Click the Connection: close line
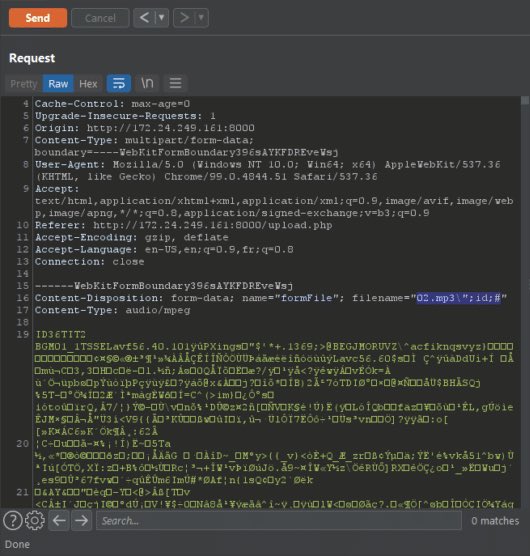Viewport: 530px width, 556px height. click(x=89, y=262)
